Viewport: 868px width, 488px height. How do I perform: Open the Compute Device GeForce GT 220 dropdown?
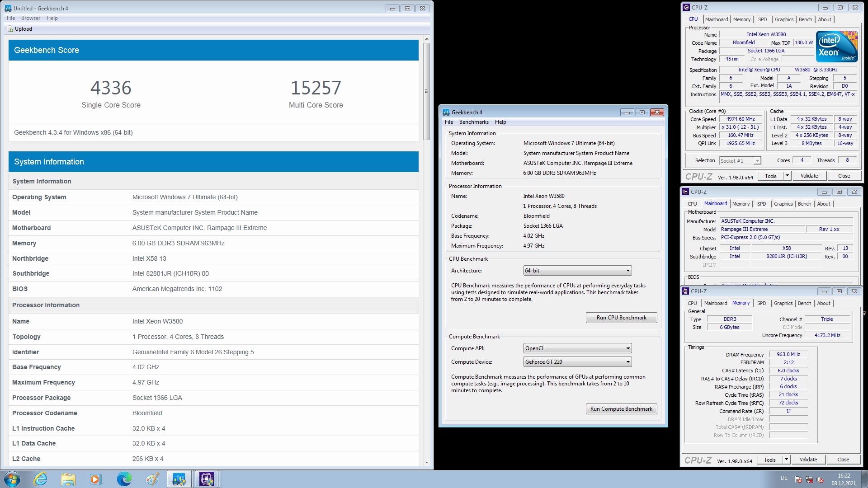coord(577,362)
